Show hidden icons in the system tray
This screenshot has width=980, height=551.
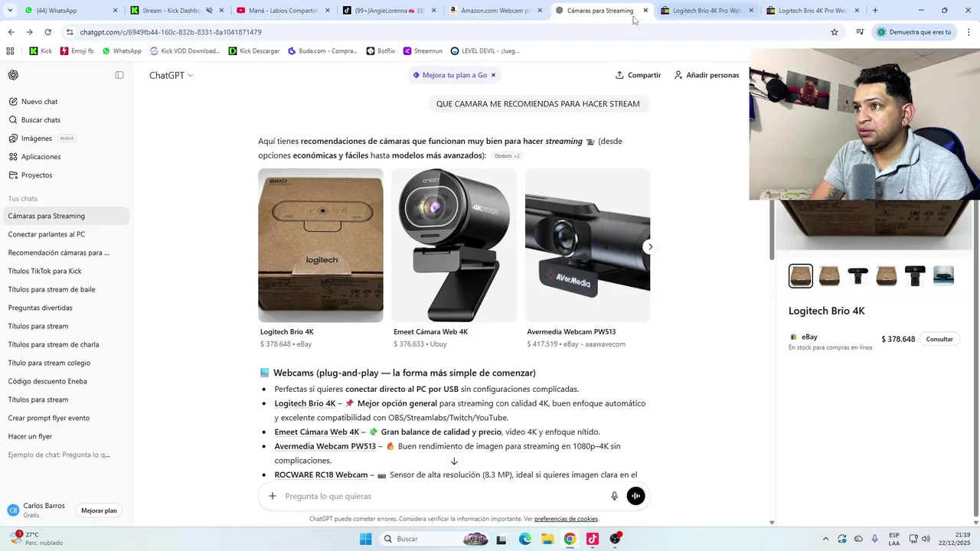[x=825, y=539]
